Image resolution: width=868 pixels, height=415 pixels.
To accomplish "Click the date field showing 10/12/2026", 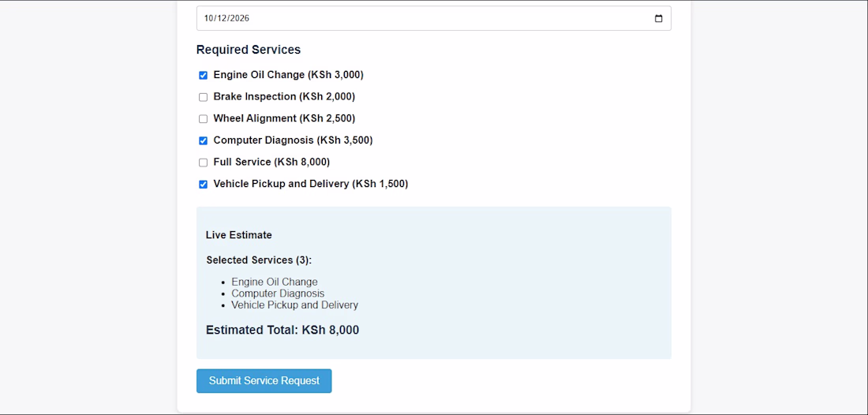I will [433, 18].
